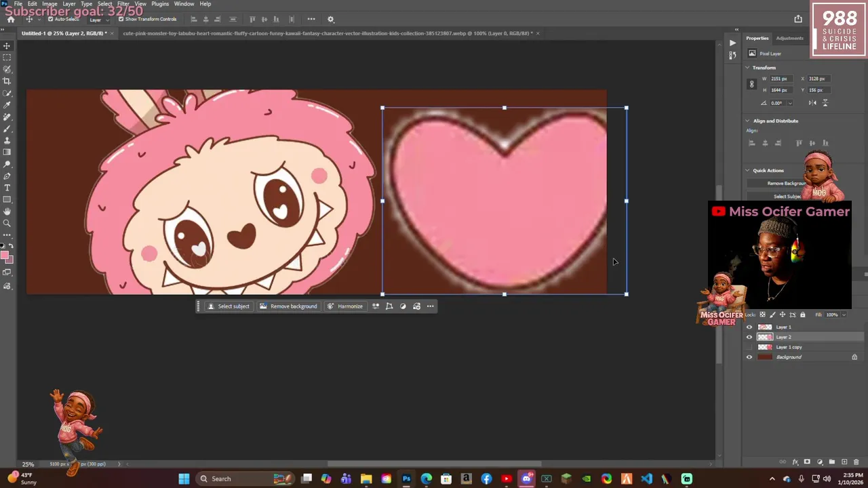The image size is (868, 488).
Task: Click the Home icon in options bar
Action: (11, 19)
